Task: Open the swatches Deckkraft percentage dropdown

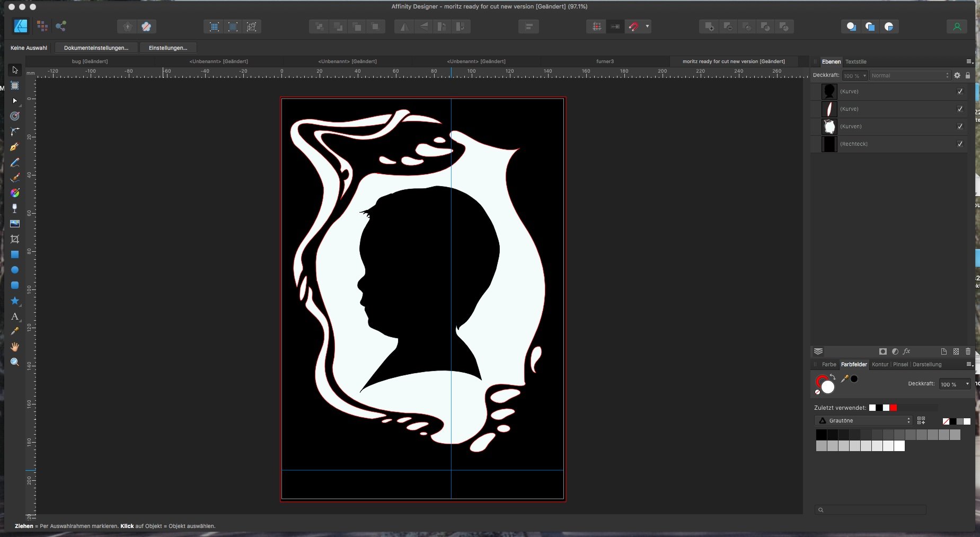Action: (955, 384)
